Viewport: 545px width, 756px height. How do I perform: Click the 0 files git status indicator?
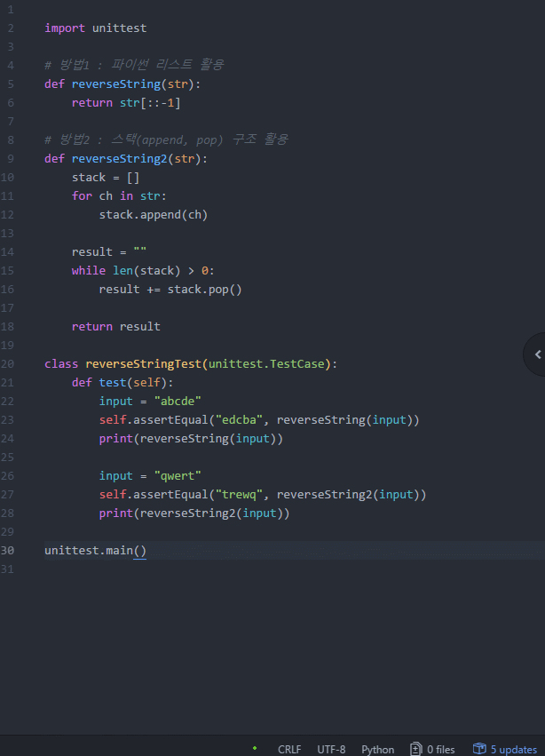(433, 749)
